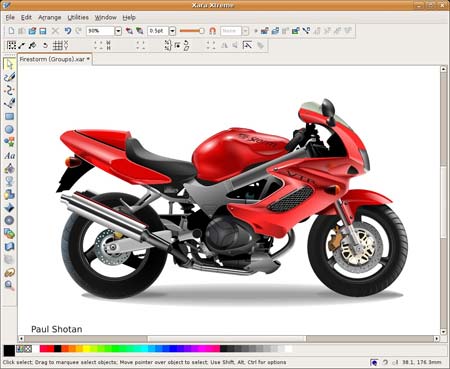The height and width of the screenshot is (369, 450).
Task: Click vertical scrollbar down arrow
Action: point(443,332)
